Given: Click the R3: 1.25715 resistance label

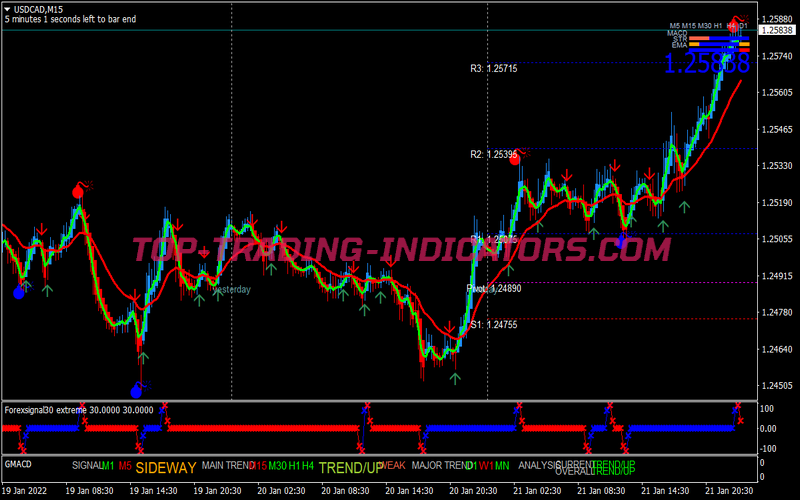Looking at the screenshot, I should [x=494, y=68].
